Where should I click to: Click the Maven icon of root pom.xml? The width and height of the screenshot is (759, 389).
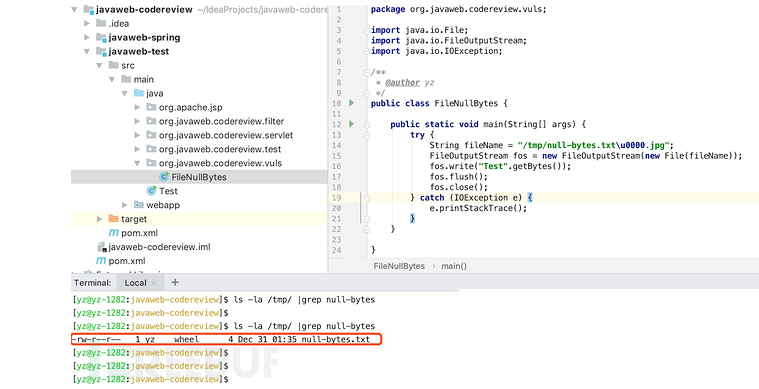tap(101, 261)
